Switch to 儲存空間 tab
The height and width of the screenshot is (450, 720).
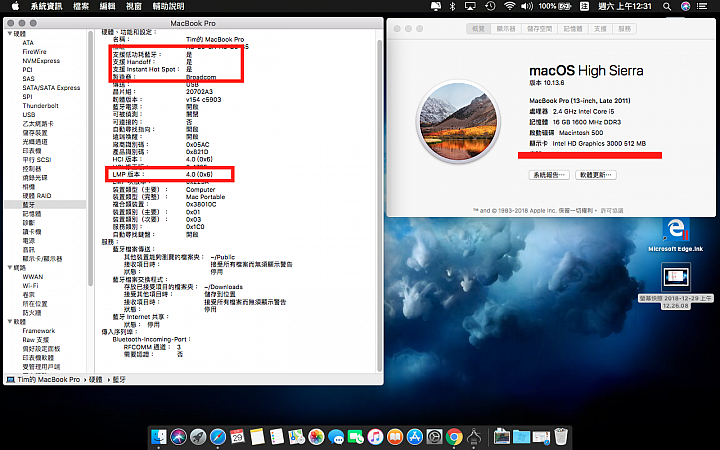[540, 28]
